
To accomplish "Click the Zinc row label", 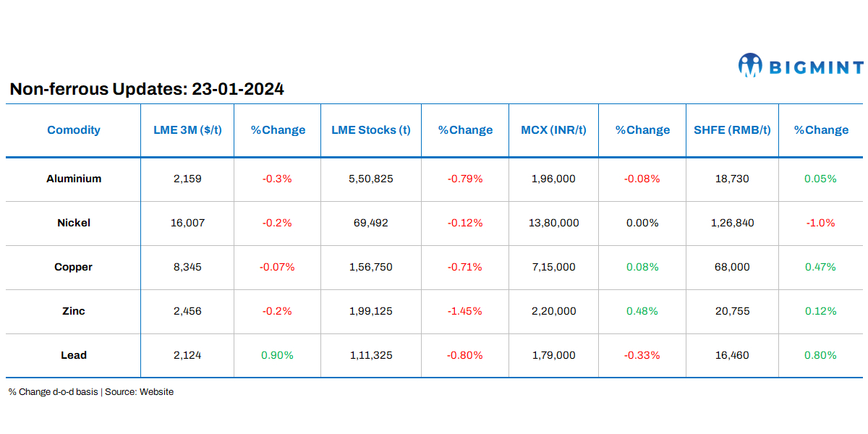I will [74, 311].
